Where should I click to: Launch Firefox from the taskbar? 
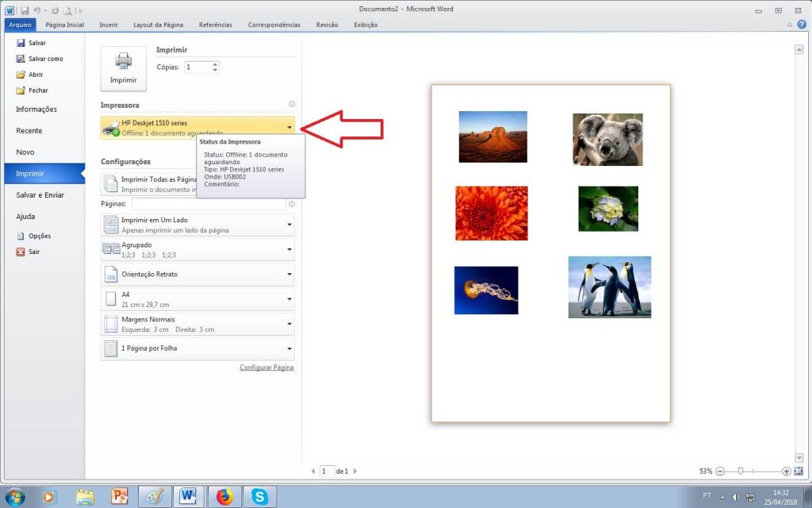pyautogui.click(x=224, y=497)
